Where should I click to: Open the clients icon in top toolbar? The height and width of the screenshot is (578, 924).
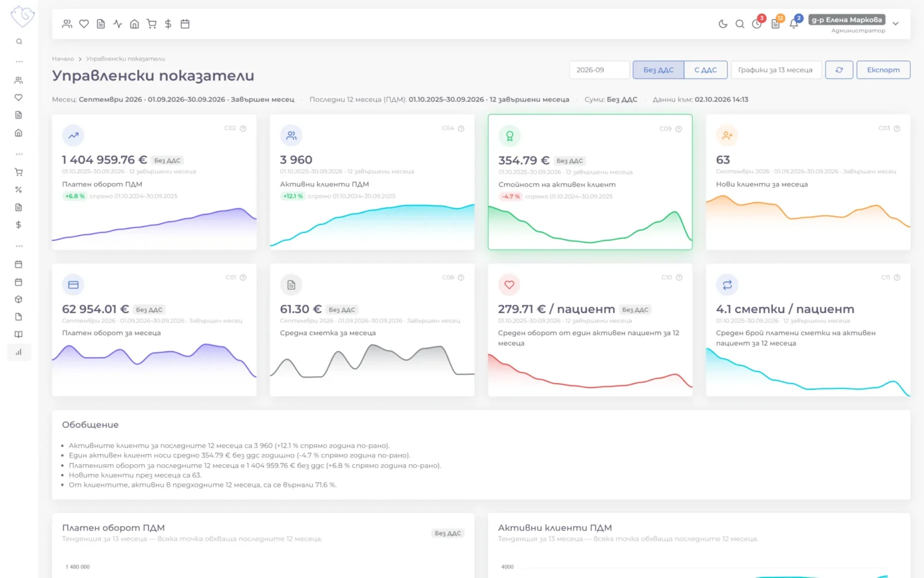pos(67,24)
